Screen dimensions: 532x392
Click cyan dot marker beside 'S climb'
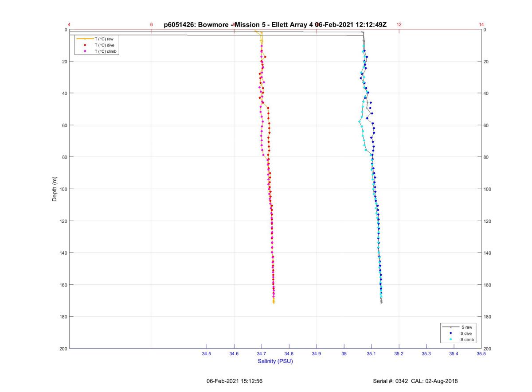[x=450, y=339]
